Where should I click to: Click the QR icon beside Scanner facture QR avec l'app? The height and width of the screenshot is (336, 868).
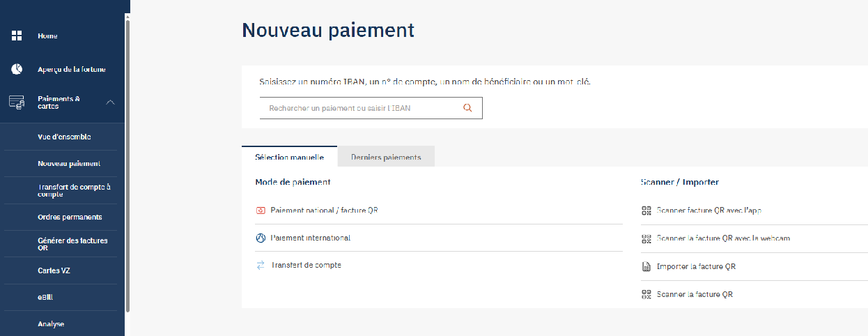[646, 210]
